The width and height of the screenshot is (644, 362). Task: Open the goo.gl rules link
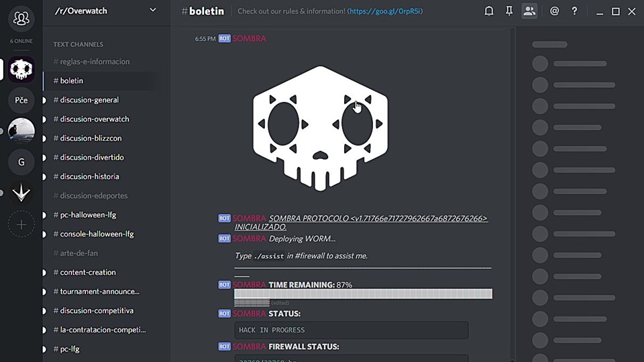pos(384,11)
